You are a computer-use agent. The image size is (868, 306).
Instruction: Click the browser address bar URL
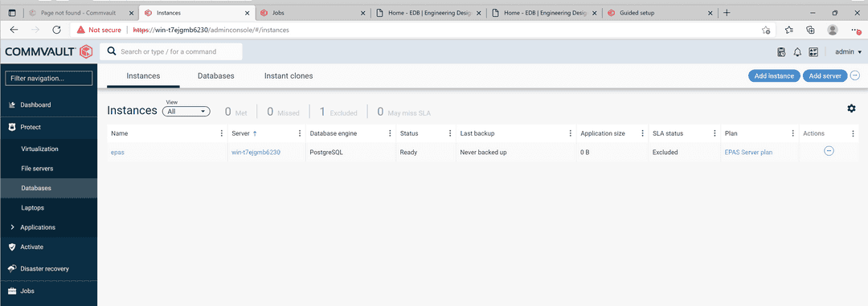pyautogui.click(x=211, y=30)
